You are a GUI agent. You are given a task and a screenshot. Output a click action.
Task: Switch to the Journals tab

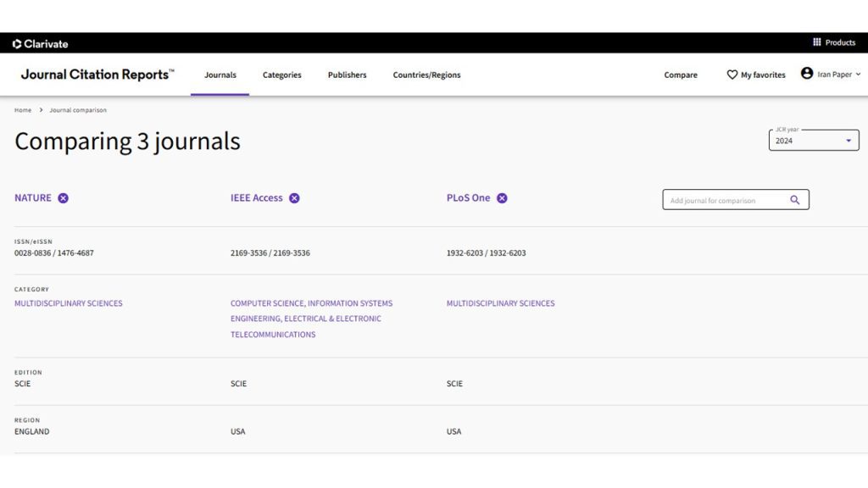click(220, 75)
